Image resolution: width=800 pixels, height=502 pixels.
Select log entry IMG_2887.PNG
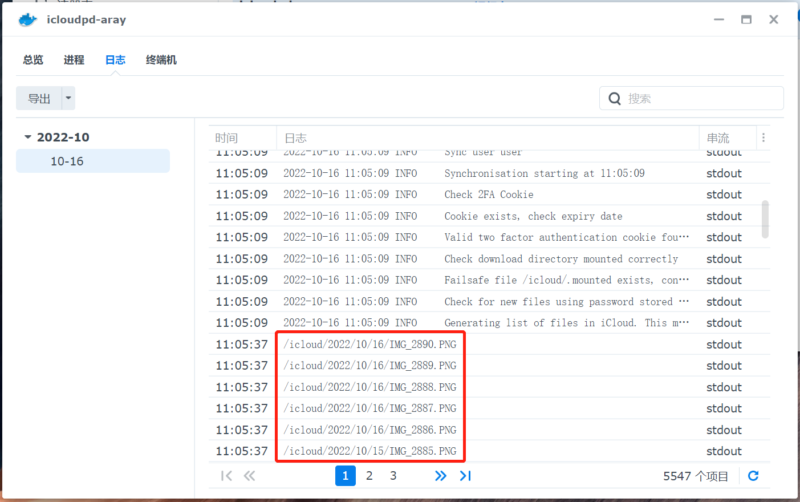tap(489, 409)
